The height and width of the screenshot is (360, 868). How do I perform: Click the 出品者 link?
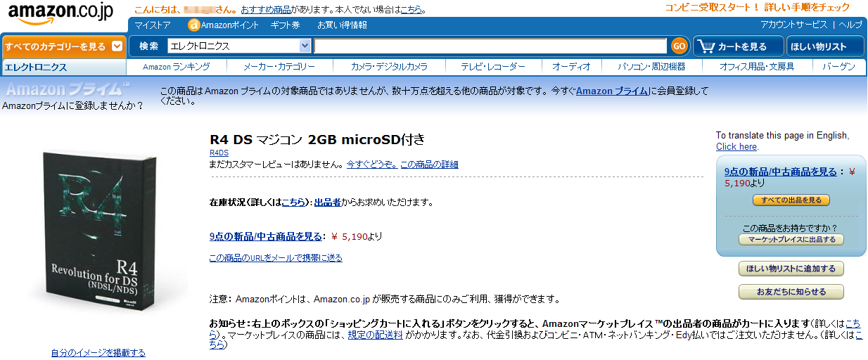(327, 202)
